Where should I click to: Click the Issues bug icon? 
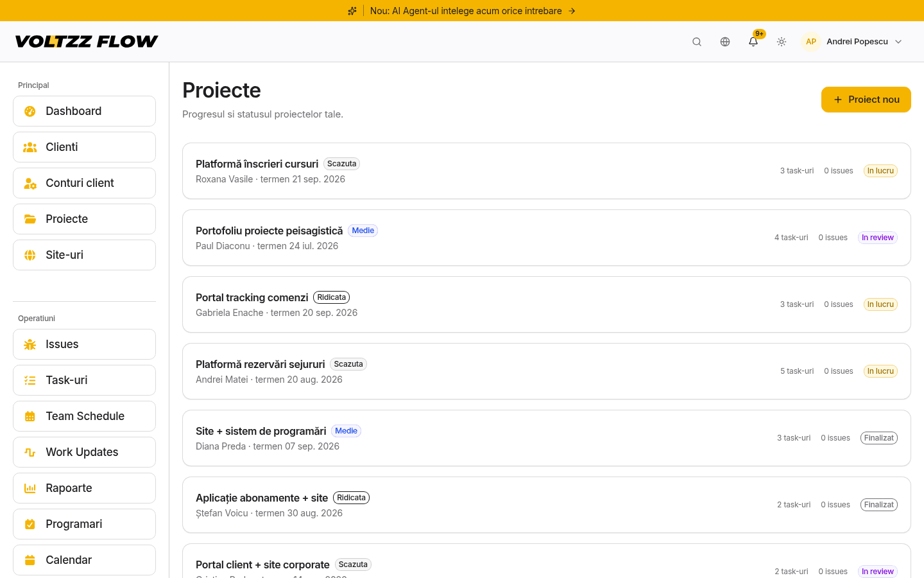(30, 344)
